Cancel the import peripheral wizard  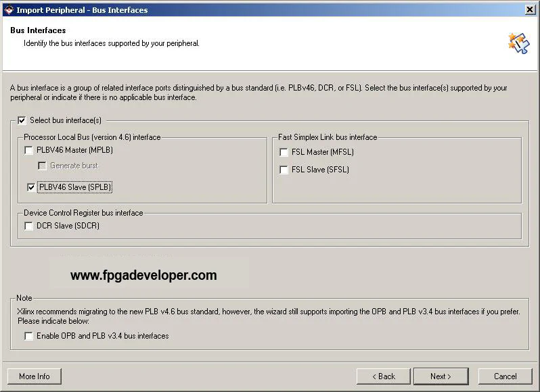(505, 376)
